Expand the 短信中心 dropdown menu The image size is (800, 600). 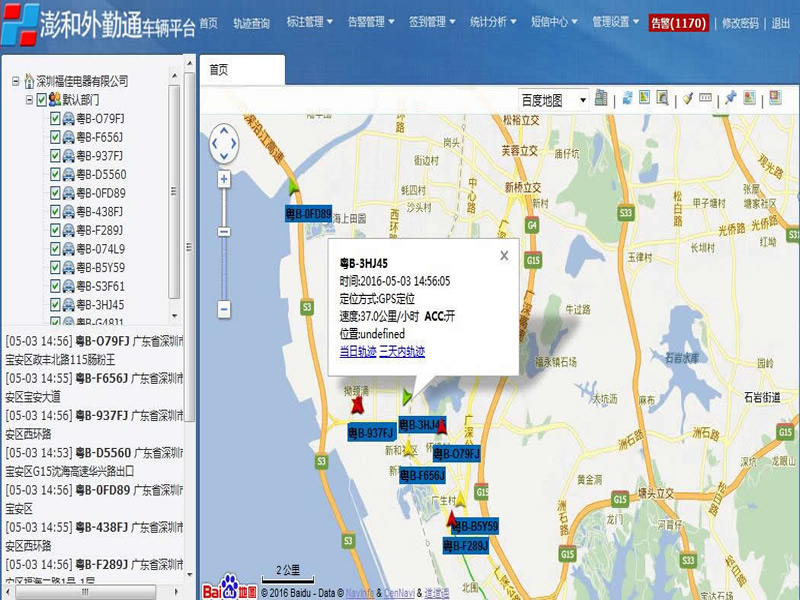(x=554, y=22)
